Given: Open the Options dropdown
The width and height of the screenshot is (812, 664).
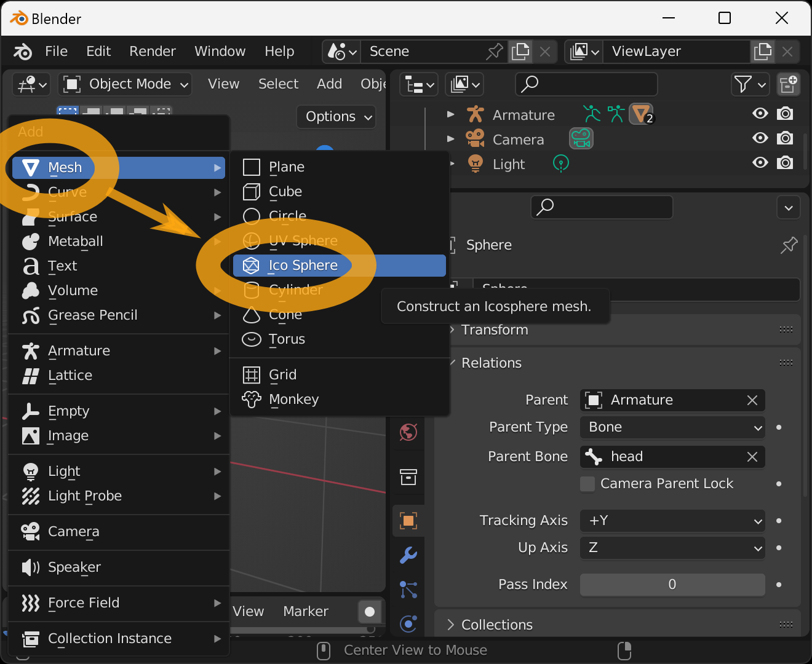Looking at the screenshot, I should (x=336, y=117).
